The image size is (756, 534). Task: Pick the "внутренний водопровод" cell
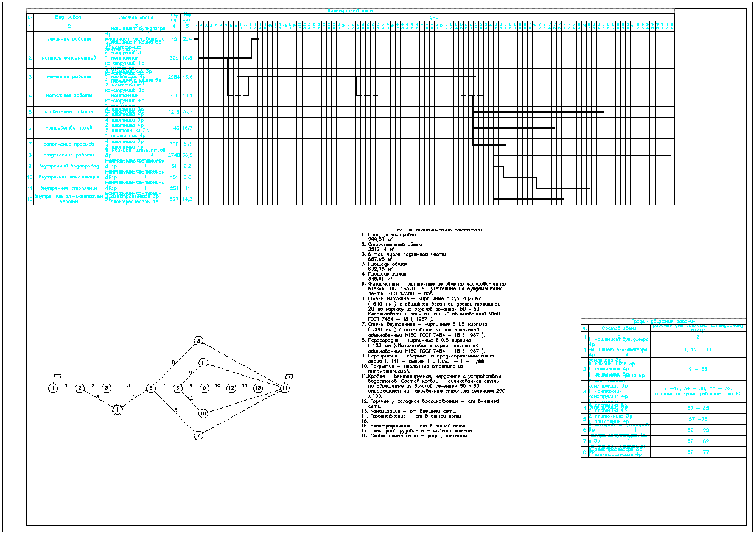tap(69, 166)
